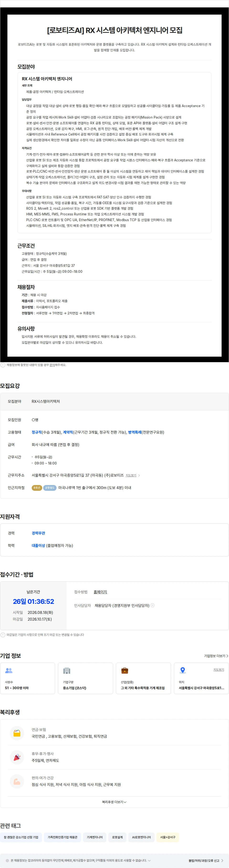This screenshot has width=229, height=868.
Task: Click the RX 시스템 아키텍처 엔지니어 subheading
Action: [47, 79]
